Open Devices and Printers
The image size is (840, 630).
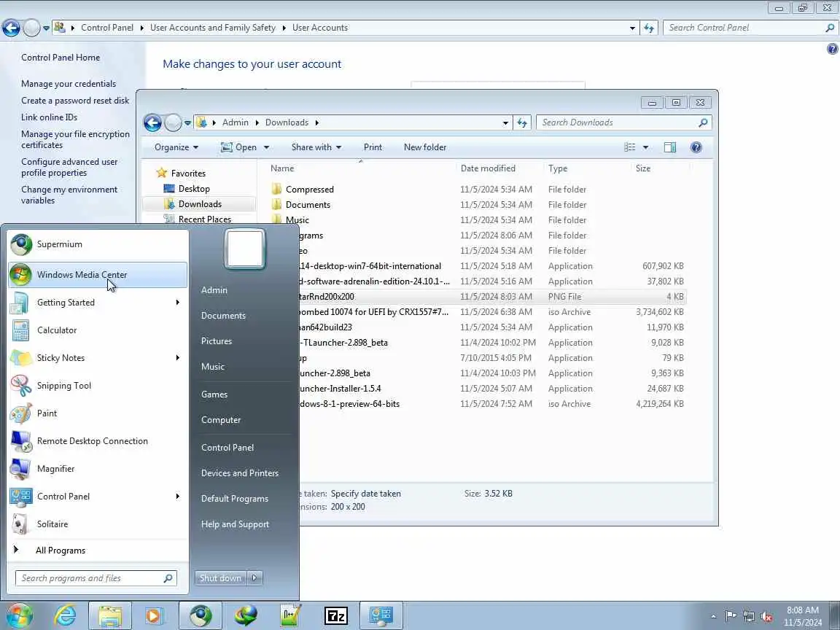[240, 473]
